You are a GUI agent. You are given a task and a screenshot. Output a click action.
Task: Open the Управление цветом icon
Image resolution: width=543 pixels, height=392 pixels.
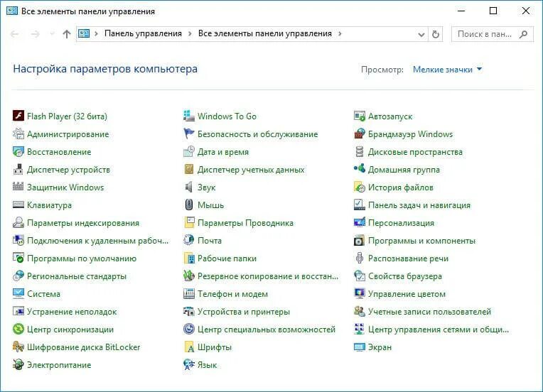[360, 293]
